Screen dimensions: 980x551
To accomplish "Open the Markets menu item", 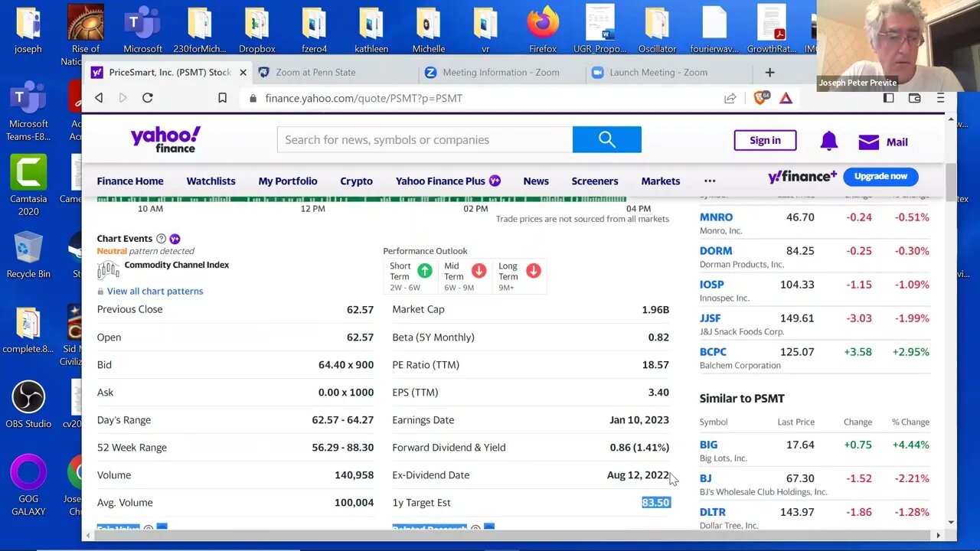I will pyautogui.click(x=661, y=181).
